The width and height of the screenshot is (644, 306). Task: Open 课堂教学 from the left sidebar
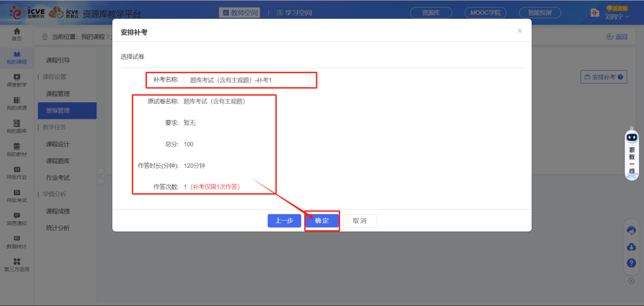point(17,80)
